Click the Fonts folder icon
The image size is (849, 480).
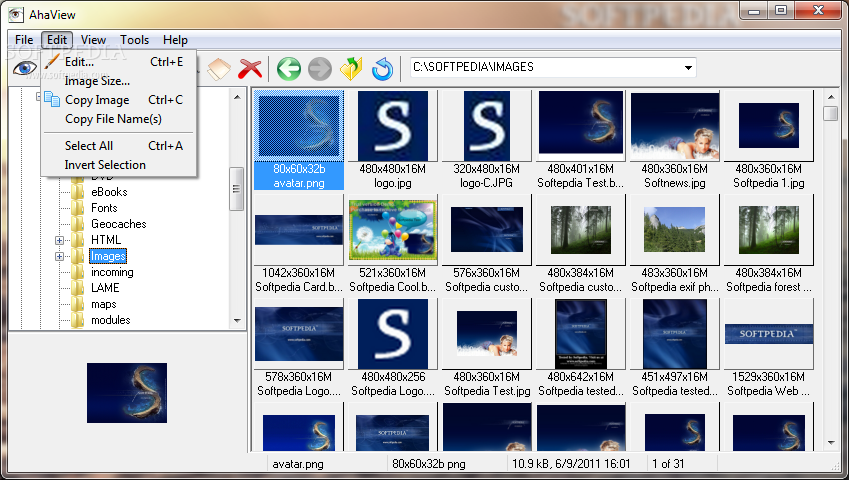(x=77, y=208)
